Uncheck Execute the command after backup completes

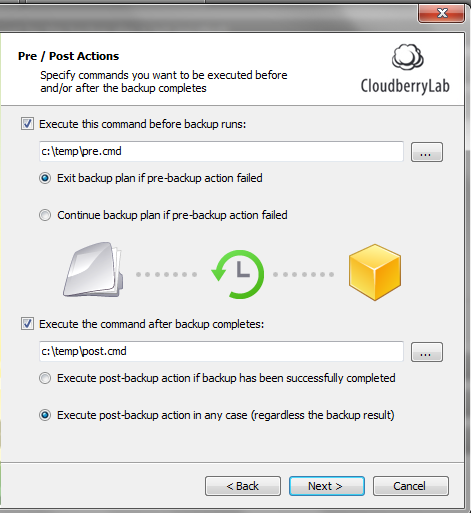pyautogui.click(x=27, y=324)
